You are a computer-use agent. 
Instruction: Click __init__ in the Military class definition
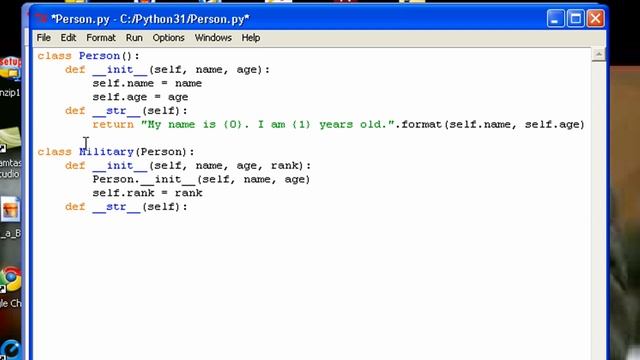[120, 166]
